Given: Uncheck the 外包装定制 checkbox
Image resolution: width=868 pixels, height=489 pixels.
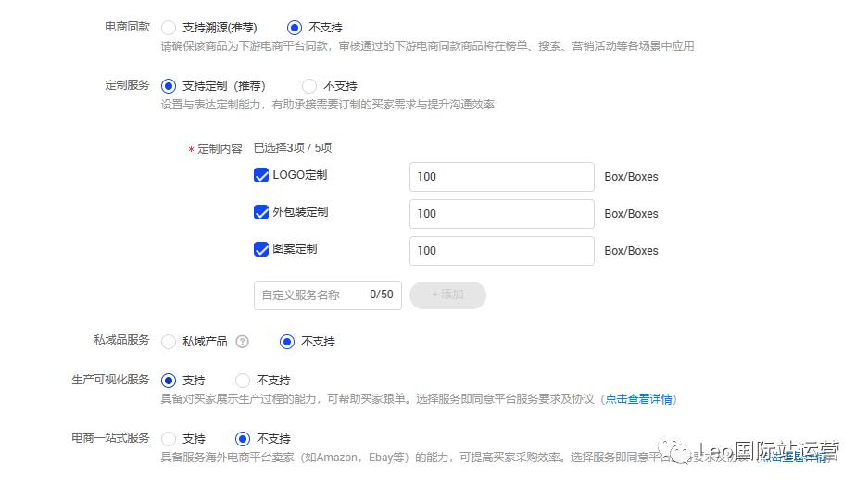Looking at the screenshot, I should 261,212.
